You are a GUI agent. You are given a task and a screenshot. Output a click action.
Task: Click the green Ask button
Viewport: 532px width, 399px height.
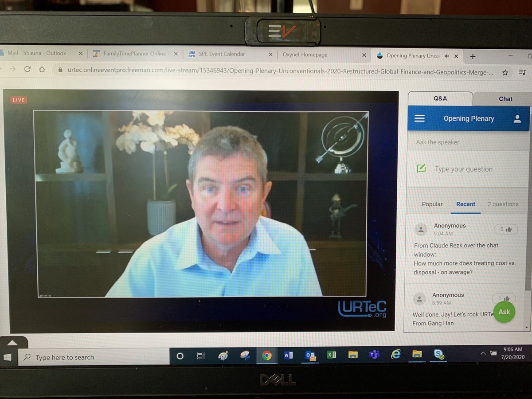504,312
